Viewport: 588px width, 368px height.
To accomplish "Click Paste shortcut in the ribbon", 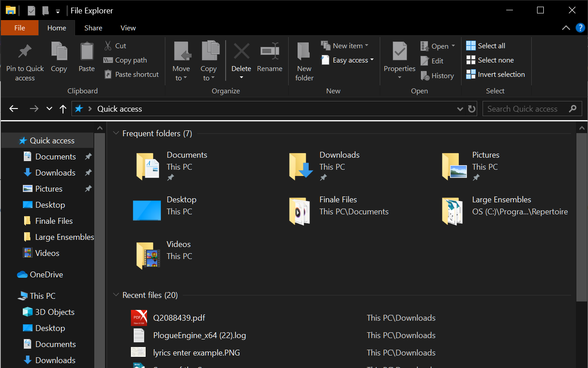I will [131, 74].
